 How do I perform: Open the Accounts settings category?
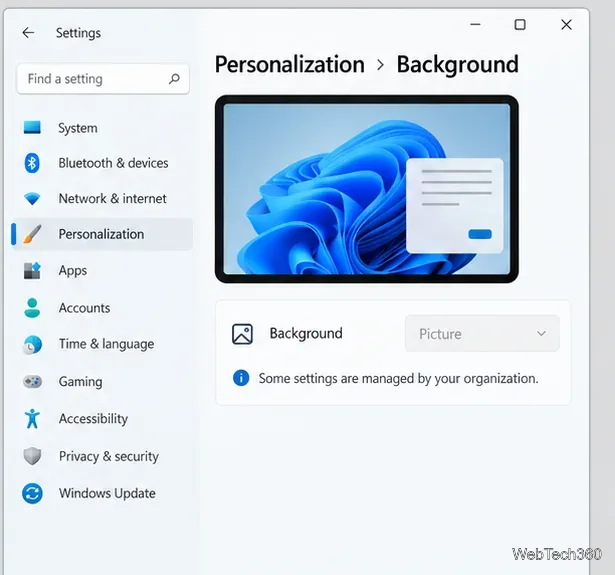[x=103, y=308]
